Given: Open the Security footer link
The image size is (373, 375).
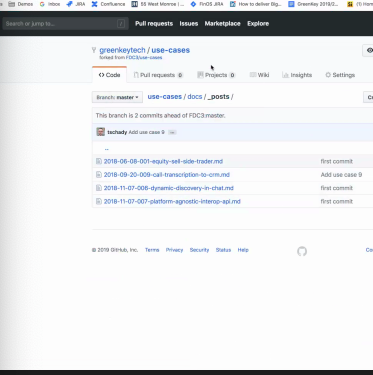Looking at the screenshot, I should click(199, 250).
